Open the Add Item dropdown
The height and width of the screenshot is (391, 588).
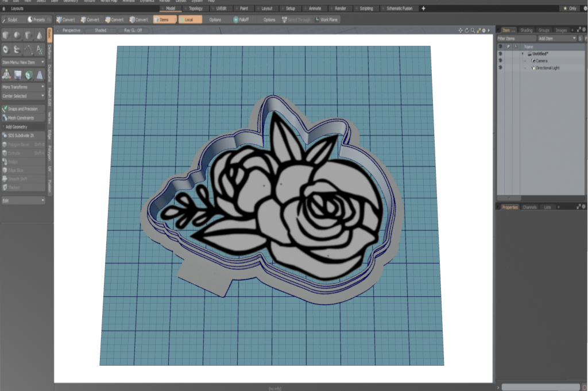point(556,38)
